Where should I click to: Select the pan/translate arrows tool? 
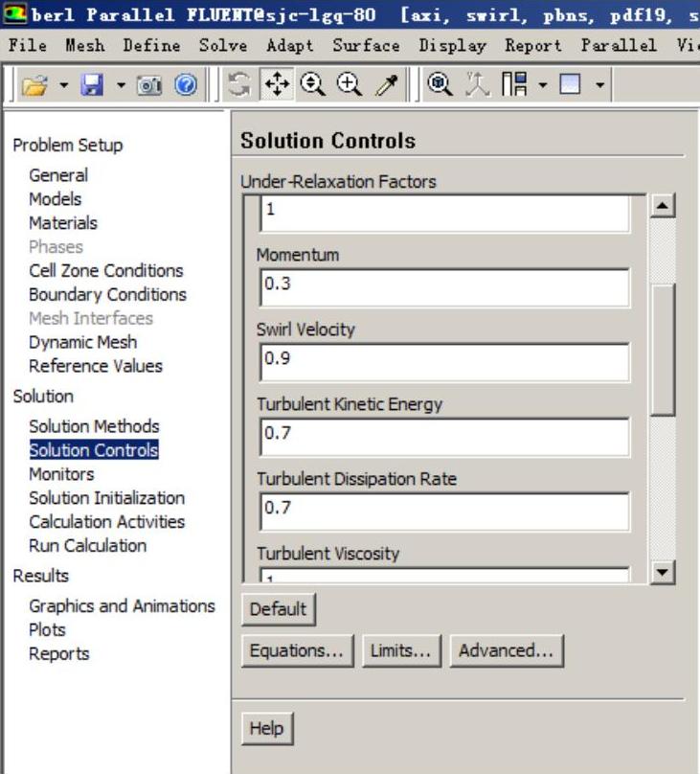click(x=278, y=84)
